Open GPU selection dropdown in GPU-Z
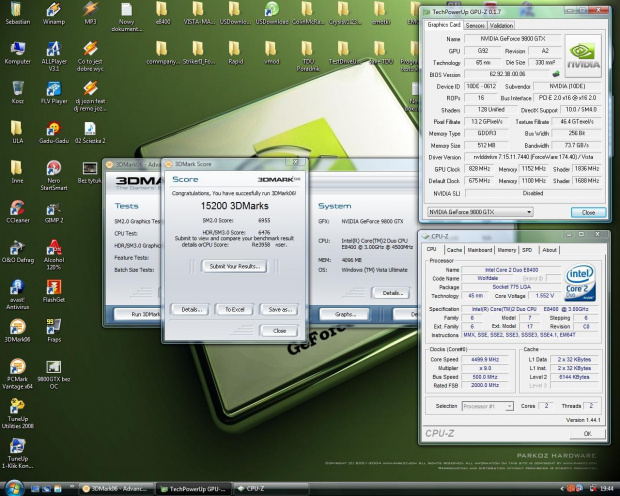This screenshot has width=620, height=496. 480,212
